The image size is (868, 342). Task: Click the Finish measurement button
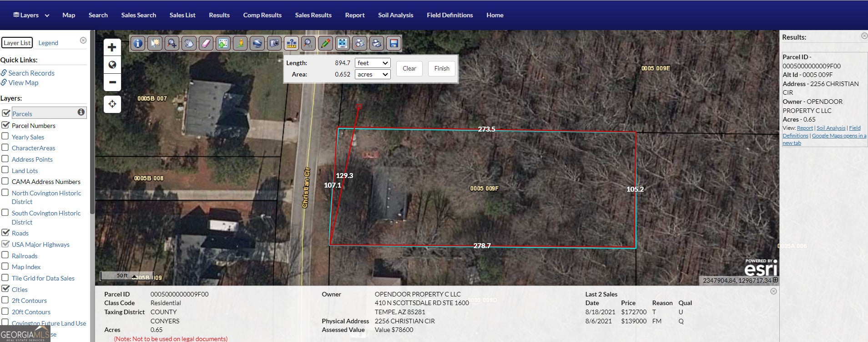441,68
